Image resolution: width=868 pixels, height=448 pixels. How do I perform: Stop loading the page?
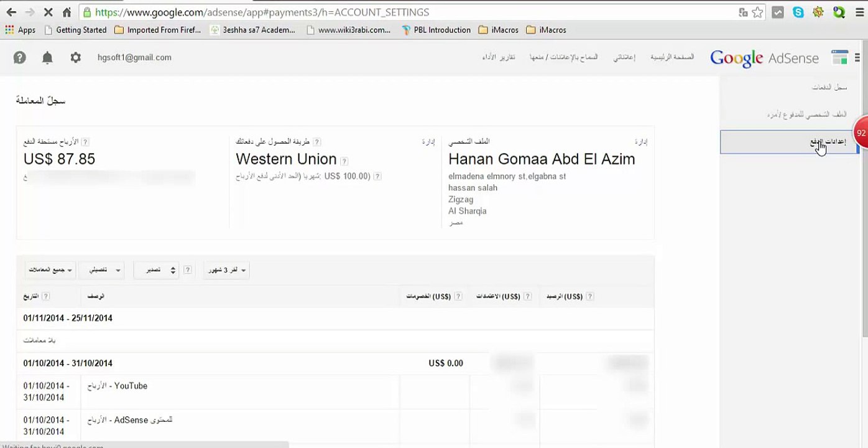[48, 12]
